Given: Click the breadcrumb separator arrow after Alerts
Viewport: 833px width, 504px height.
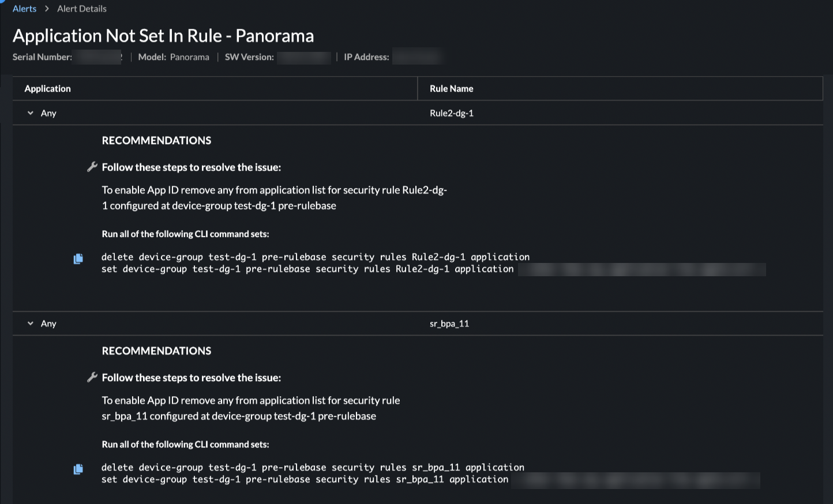Looking at the screenshot, I should click(x=47, y=9).
